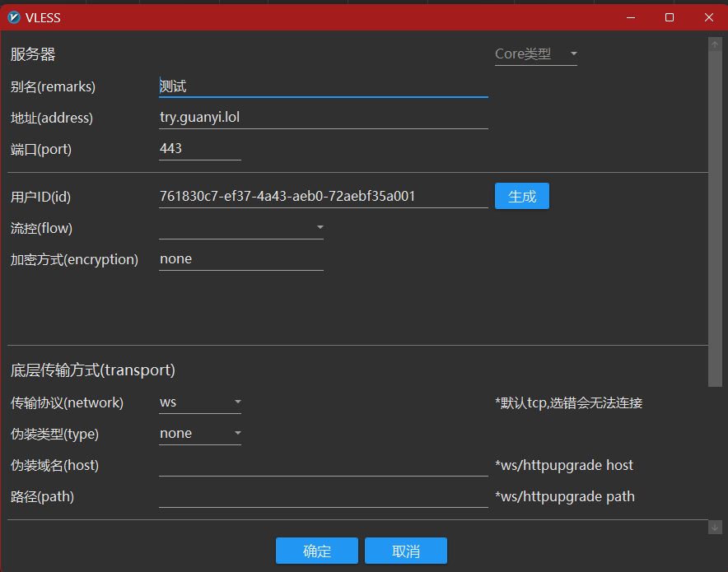
Task: Open the Core类型 dropdown
Action: pyautogui.click(x=535, y=54)
